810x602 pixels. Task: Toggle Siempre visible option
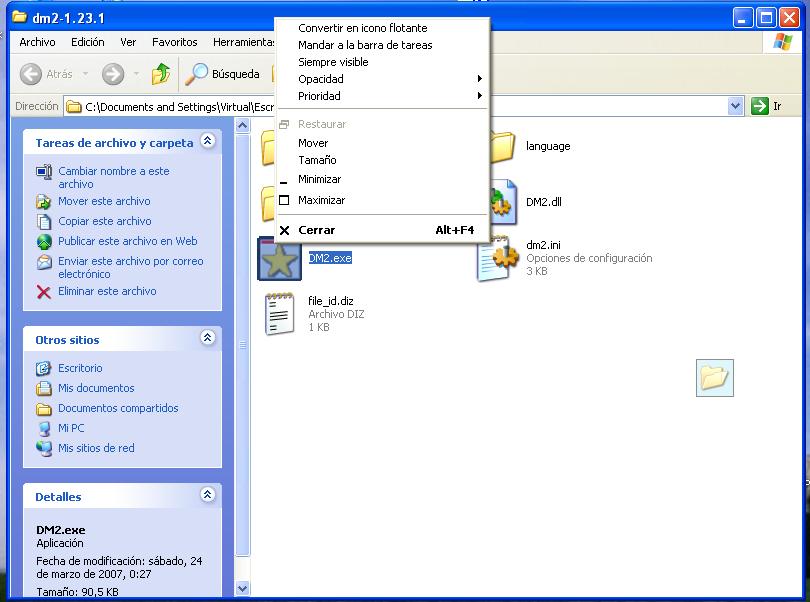point(383,62)
